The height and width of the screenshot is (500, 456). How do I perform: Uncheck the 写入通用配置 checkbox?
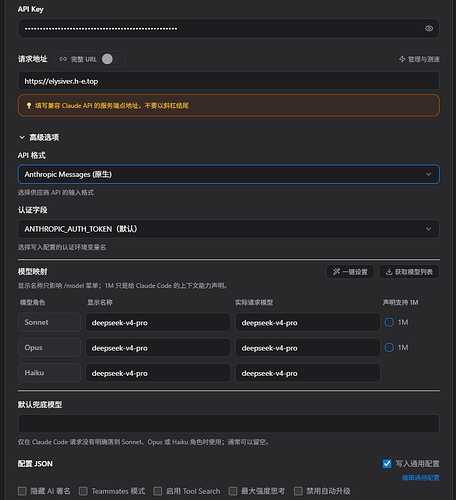pos(387,464)
